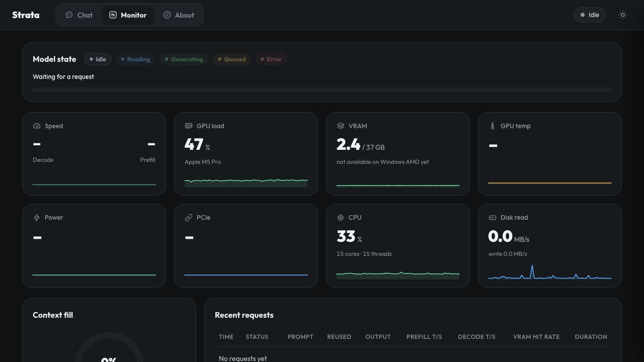Open the Chat tab
Screen dimensions: 644x362
click(79, 15)
